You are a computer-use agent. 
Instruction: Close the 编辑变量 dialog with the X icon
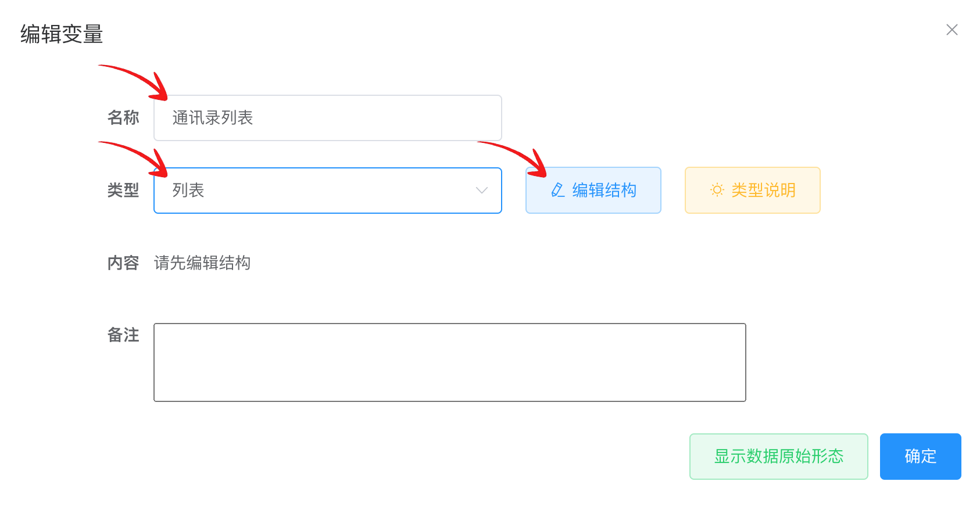[952, 30]
